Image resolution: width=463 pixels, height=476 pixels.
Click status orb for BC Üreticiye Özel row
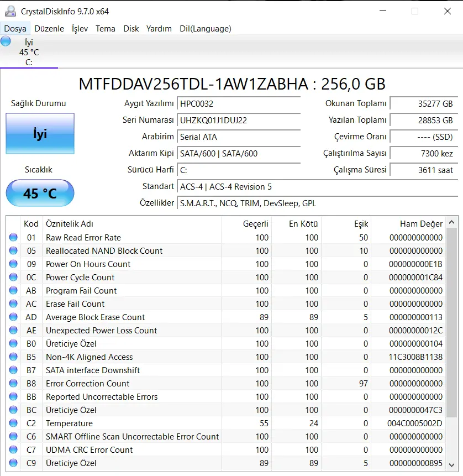(13, 410)
